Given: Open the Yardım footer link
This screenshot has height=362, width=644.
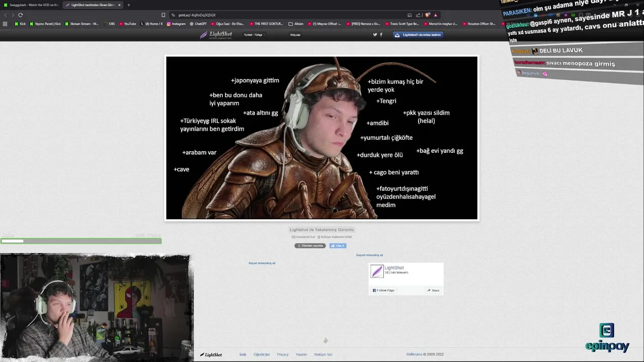Looking at the screenshot, I should pos(301,354).
